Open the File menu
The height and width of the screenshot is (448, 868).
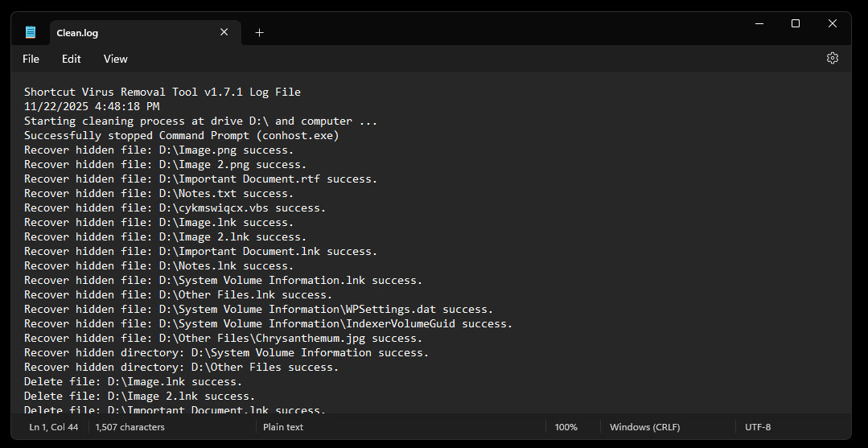point(31,59)
